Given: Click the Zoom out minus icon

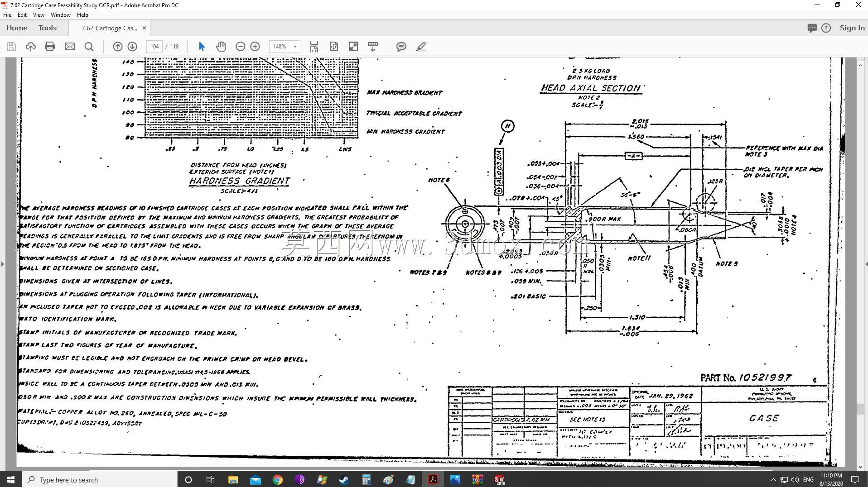Looking at the screenshot, I should pos(241,47).
